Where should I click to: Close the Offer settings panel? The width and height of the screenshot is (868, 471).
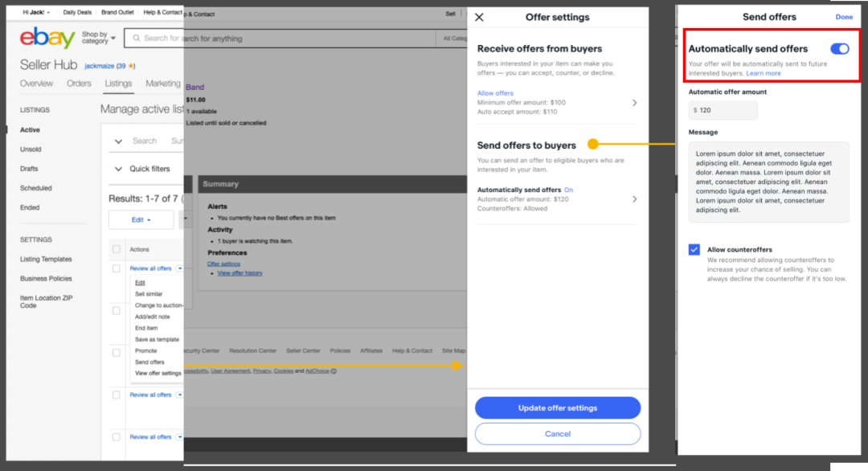click(x=479, y=18)
